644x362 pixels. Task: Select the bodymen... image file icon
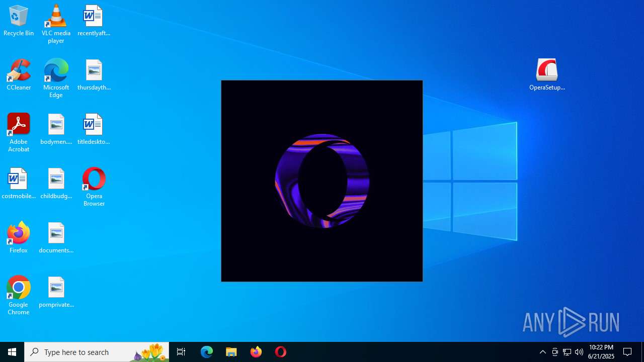tap(56, 130)
